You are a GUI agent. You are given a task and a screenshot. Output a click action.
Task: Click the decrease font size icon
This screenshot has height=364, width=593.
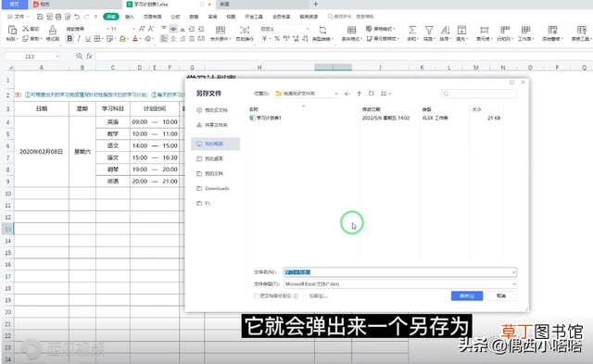pyautogui.click(x=151, y=29)
